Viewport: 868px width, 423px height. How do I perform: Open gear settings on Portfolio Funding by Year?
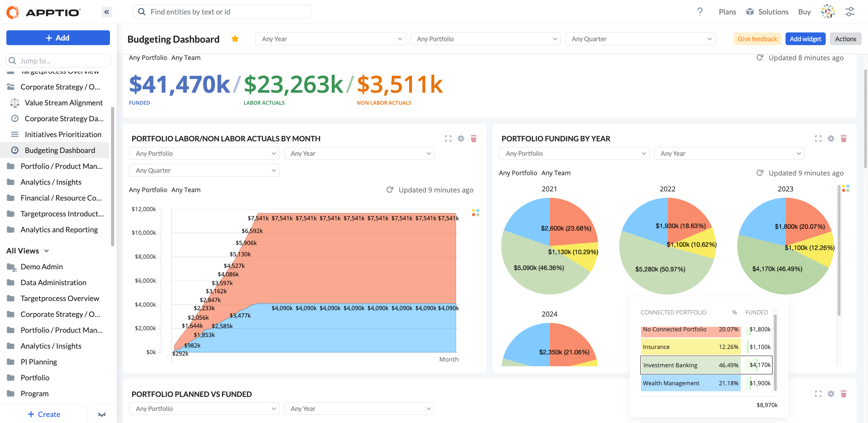831,139
